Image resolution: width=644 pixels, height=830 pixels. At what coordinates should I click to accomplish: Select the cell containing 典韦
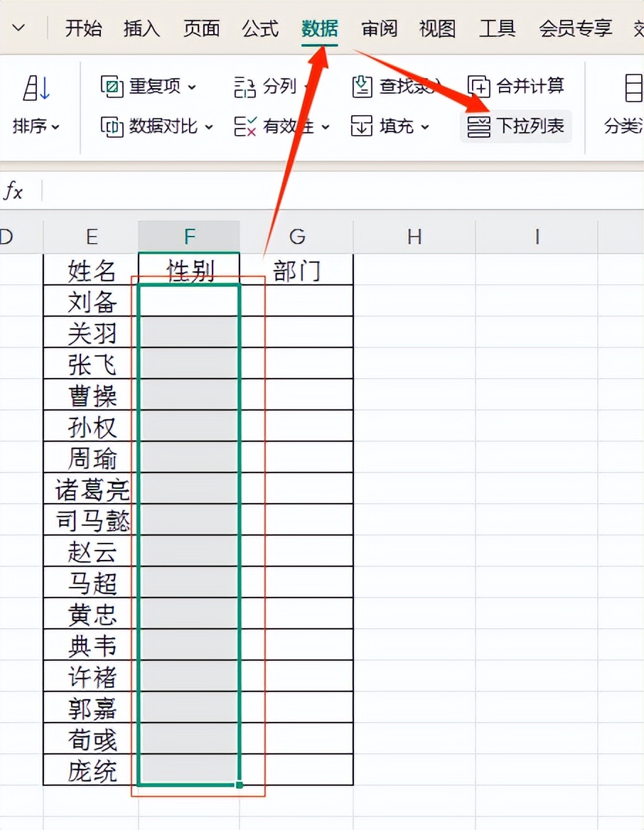[x=91, y=645]
